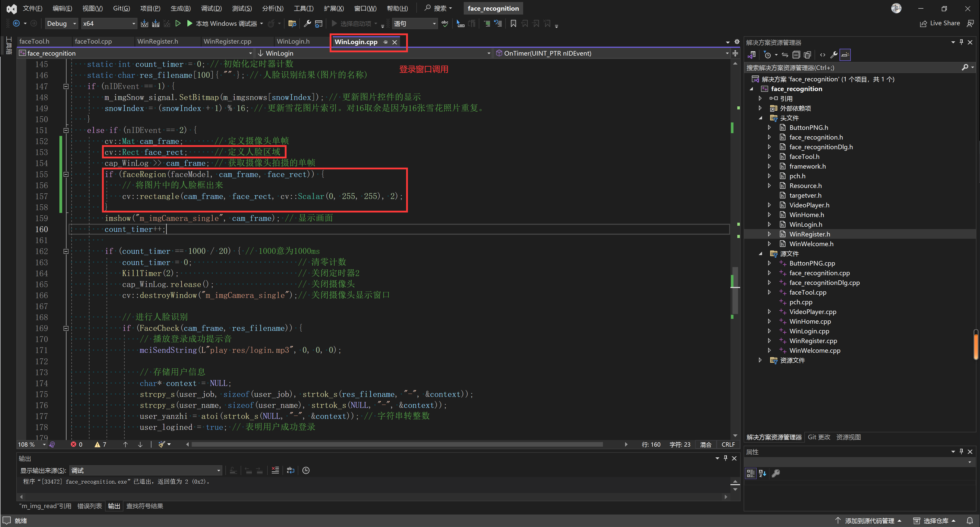Open Solution Explorer properties wrench icon
The width and height of the screenshot is (980, 527).
click(x=833, y=55)
